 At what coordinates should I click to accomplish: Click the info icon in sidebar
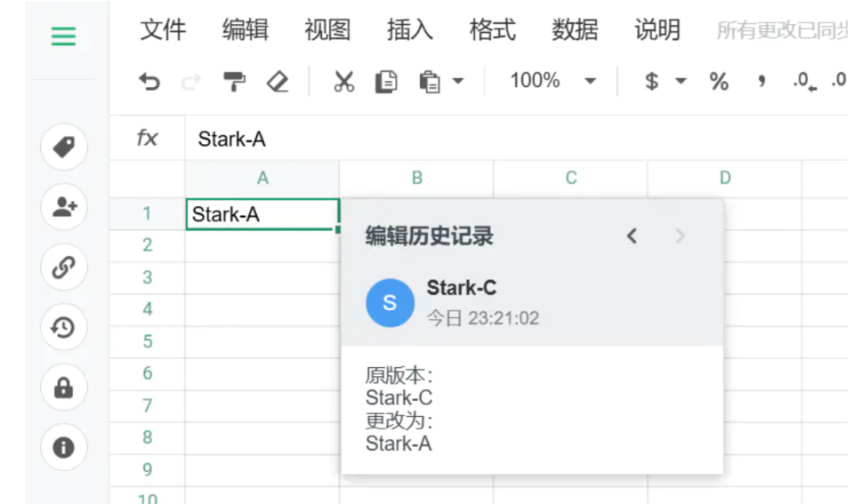[63, 447]
